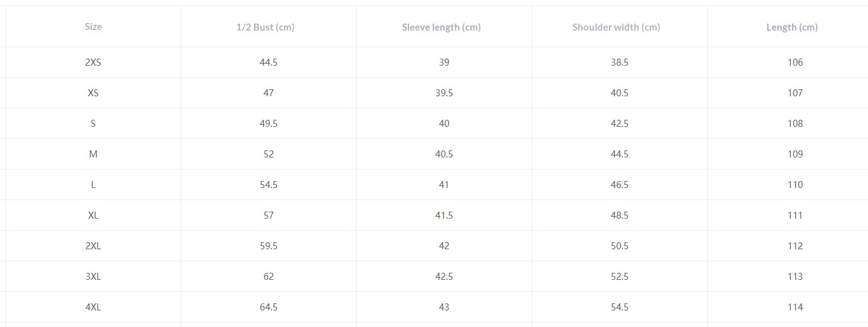
Task: Select the 3XL size row label
Action: [93, 277]
